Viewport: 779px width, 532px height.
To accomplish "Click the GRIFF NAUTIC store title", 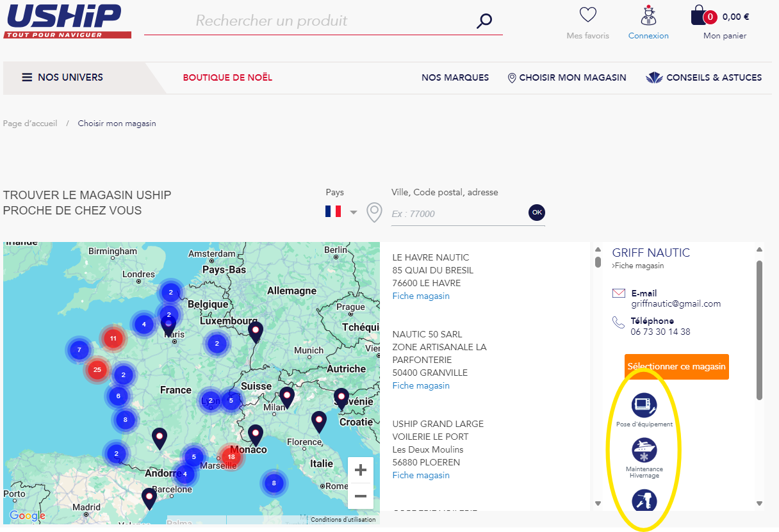I will tap(651, 253).
